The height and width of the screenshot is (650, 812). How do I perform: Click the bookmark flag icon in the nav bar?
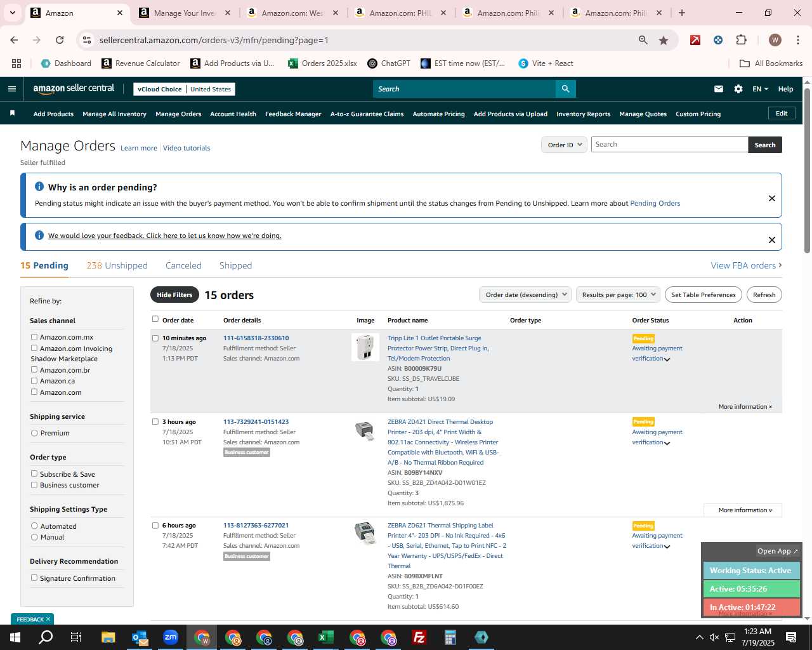point(12,114)
